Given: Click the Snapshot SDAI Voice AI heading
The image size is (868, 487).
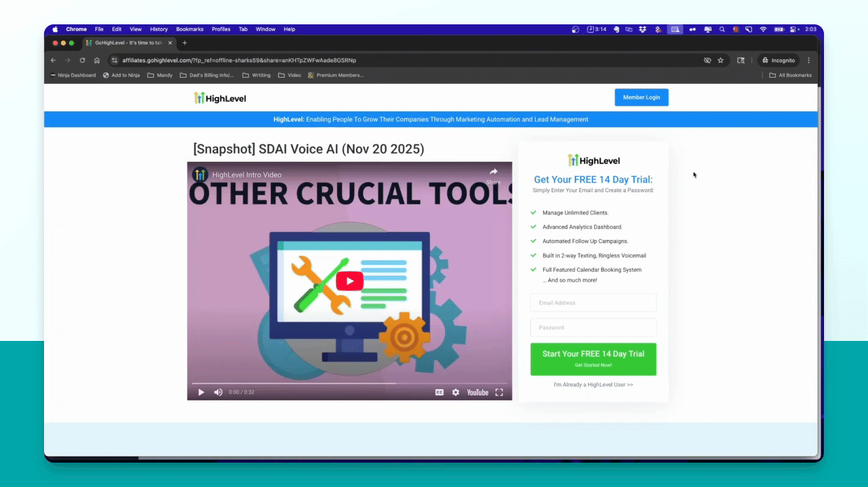Looking at the screenshot, I should click(309, 149).
